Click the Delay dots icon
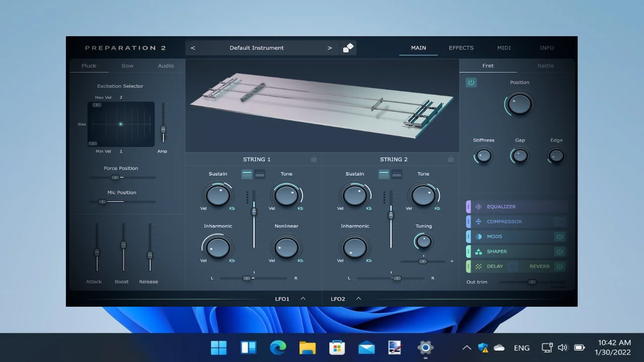 [x=478, y=266]
